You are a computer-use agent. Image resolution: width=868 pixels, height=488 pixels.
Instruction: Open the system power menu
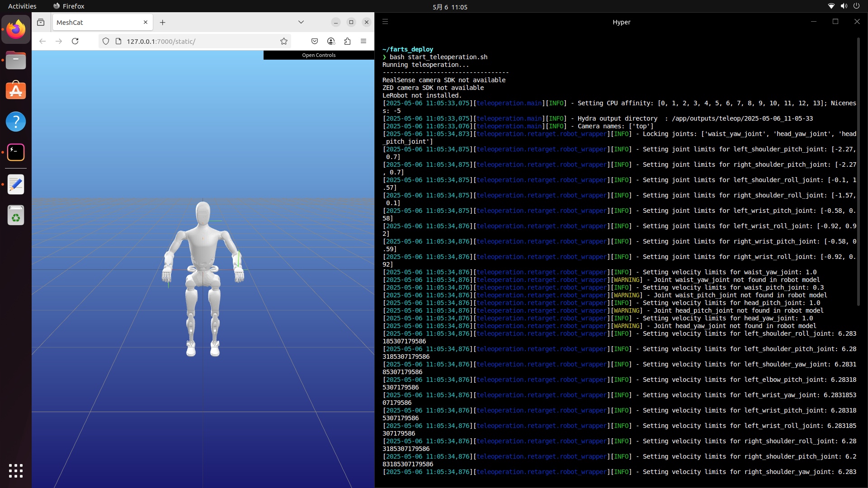tap(857, 6)
